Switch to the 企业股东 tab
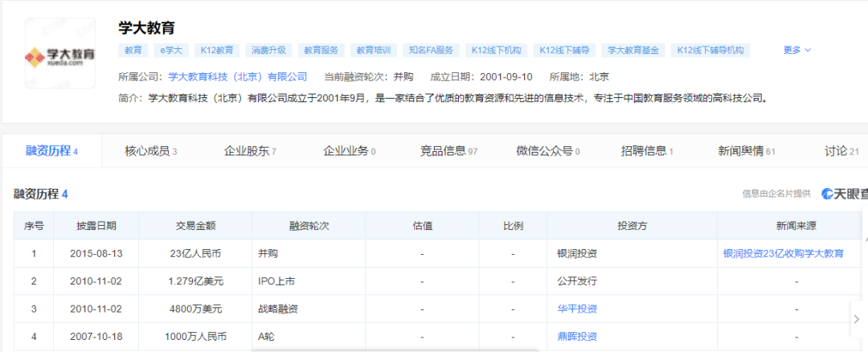 pyautogui.click(x=250, y=150)
